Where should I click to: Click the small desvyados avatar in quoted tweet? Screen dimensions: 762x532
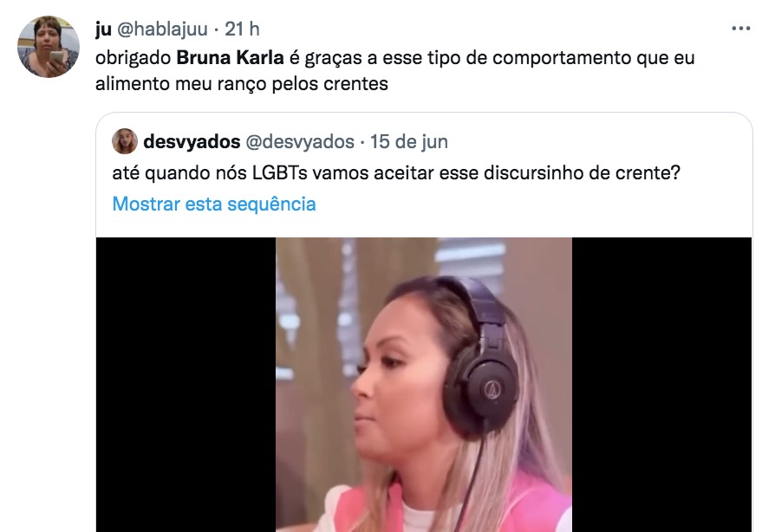(x=125, y=141)
